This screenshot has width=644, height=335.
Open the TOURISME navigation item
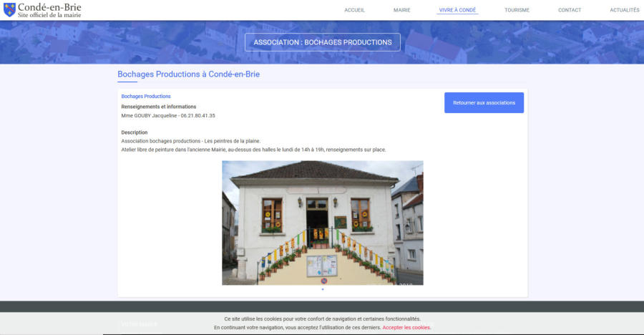tap(517, 10)
